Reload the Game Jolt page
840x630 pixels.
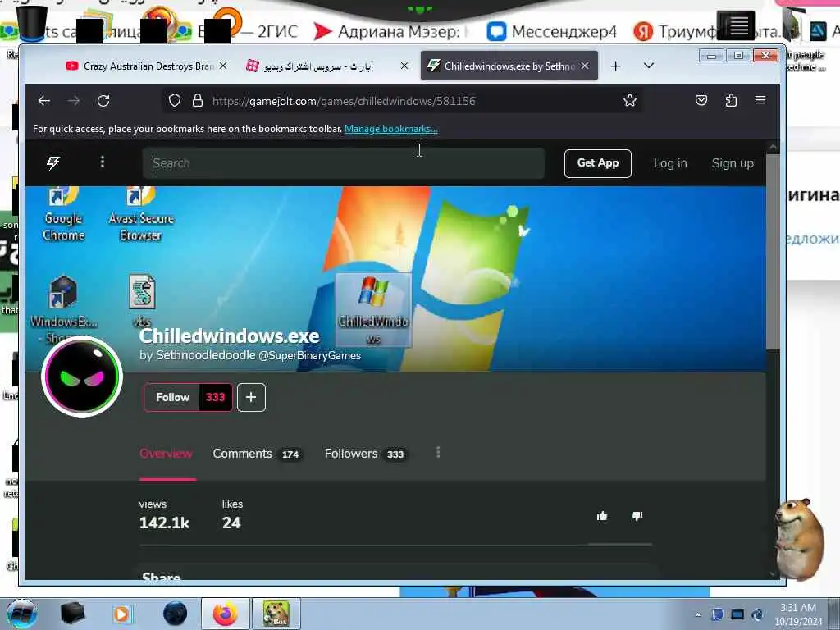coord(103,101)
